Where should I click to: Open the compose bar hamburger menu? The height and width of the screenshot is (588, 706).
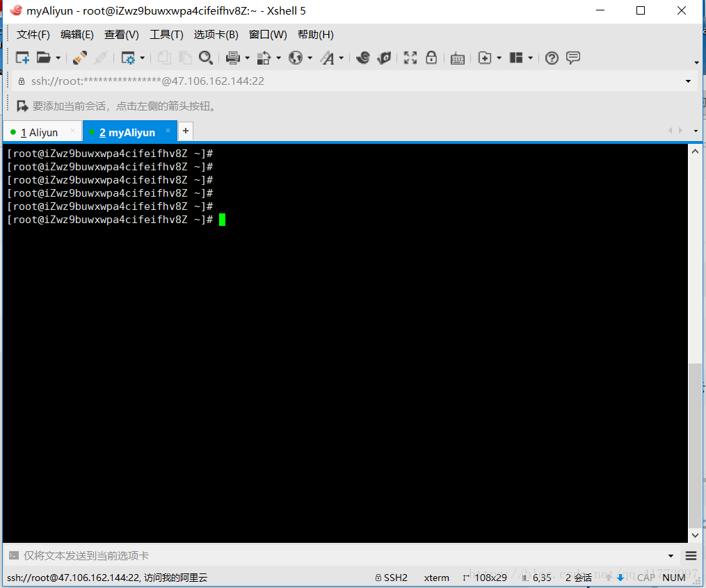tap(691, 556)
